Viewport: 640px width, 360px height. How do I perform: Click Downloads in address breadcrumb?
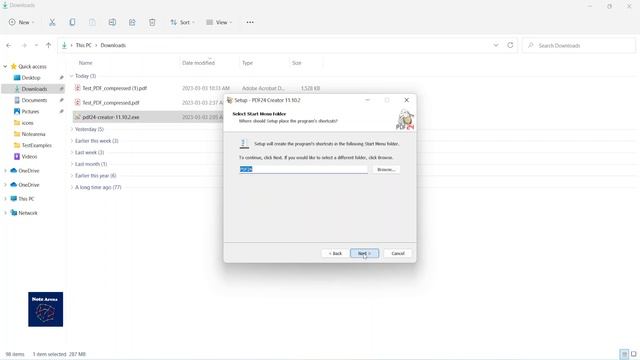[x=113, y=45]
